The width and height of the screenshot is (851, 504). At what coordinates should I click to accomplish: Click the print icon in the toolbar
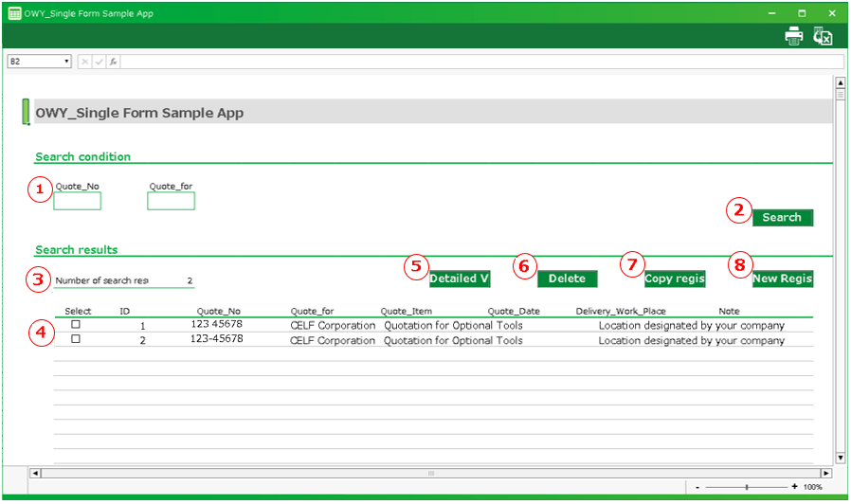tap(793, 37)
